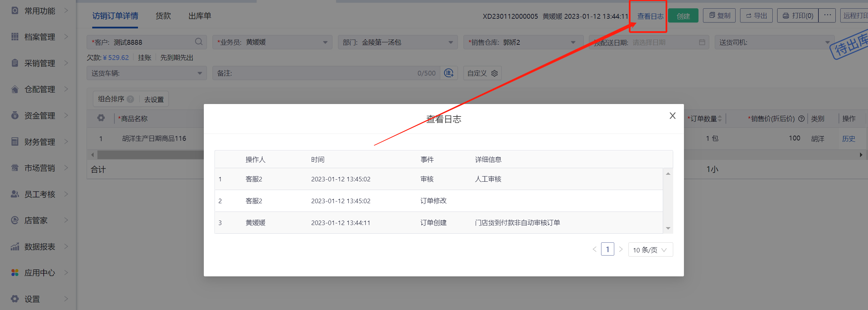Click the 订单修改 event cell
This screenshot has height=310, width=868.
coord(433,201)
